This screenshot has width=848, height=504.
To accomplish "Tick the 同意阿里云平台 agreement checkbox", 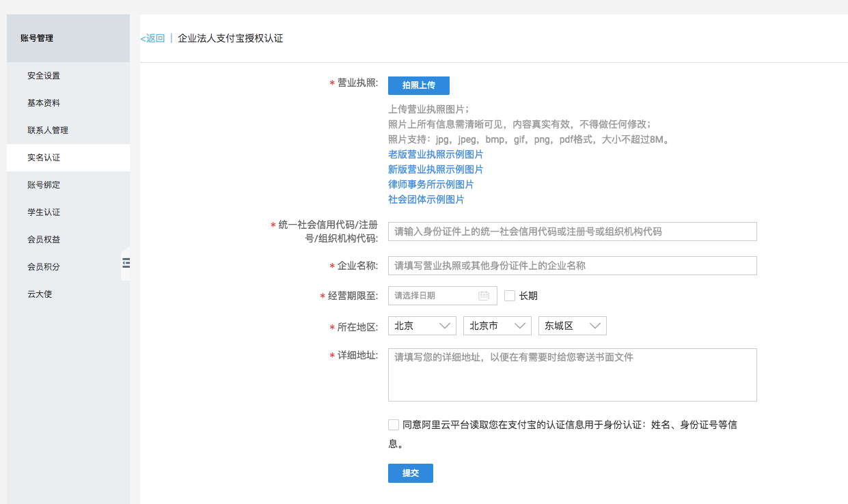I will click(x=394, y=425).
